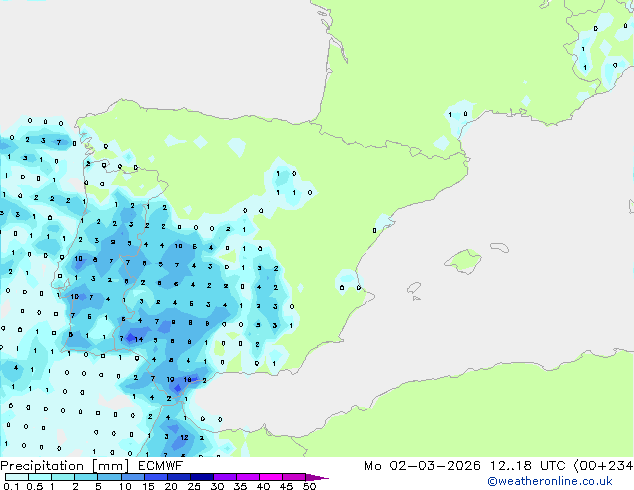Click the legend swatch between 15 and 20

point(155,477)
